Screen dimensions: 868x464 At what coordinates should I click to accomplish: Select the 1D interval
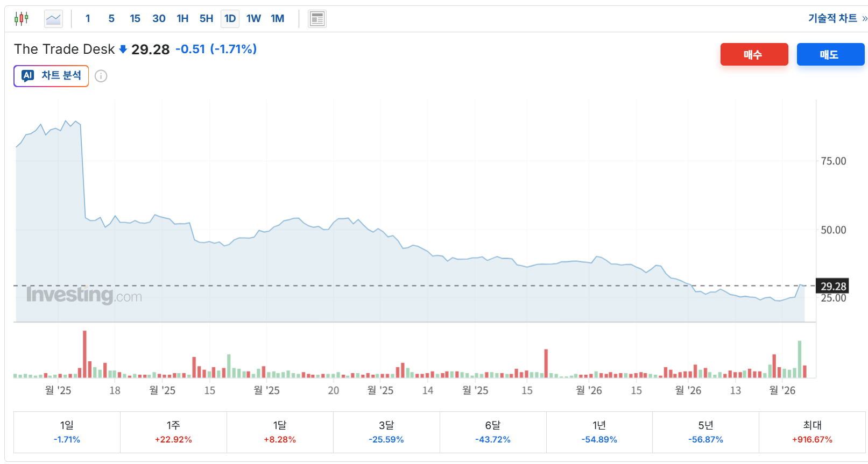[x=230, y=19]
